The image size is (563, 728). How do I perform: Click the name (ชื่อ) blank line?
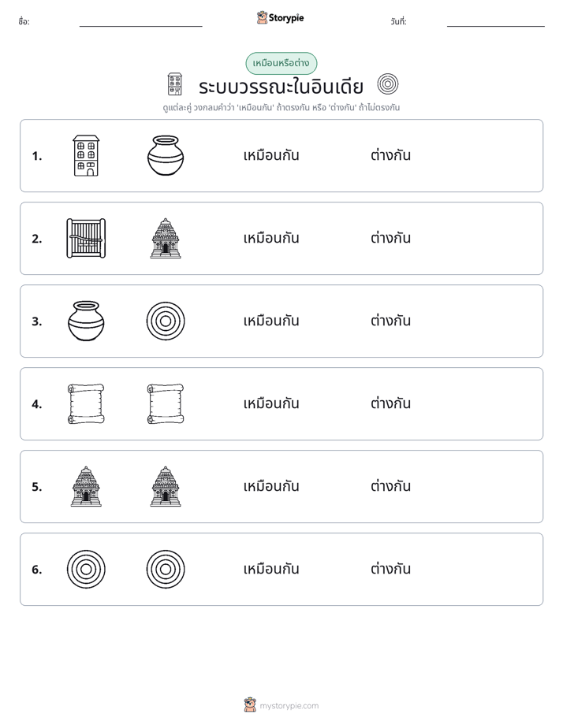140,26
